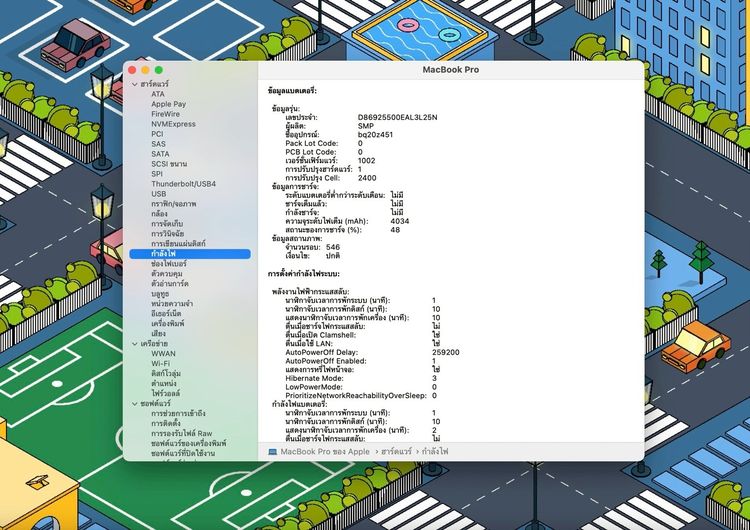Open the USB hardware entry
The height and width of the screenshot is (530, 750).
[159, 194]
